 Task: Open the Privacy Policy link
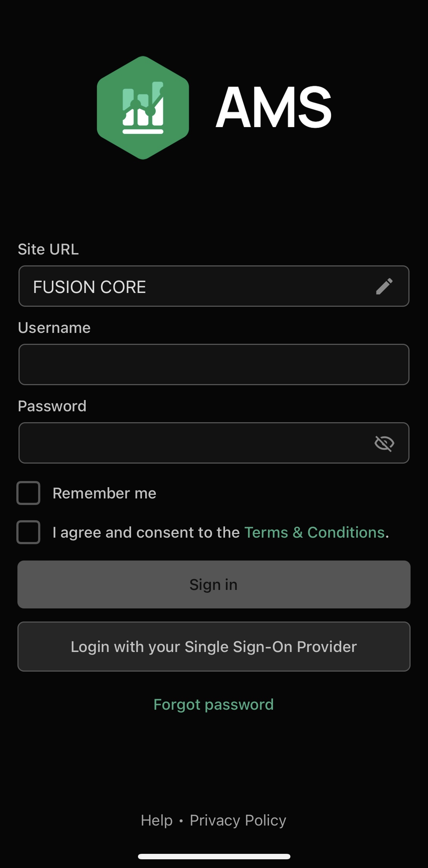tap(238, 820)
